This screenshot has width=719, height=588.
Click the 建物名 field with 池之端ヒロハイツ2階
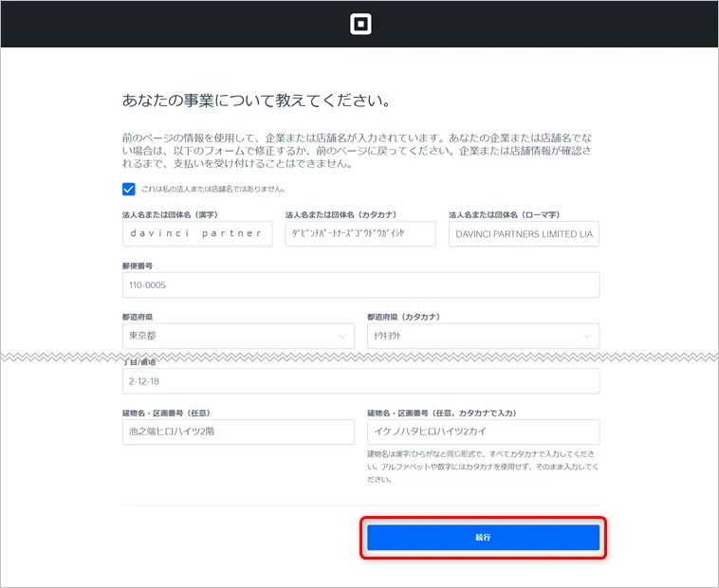pos(237,432)
